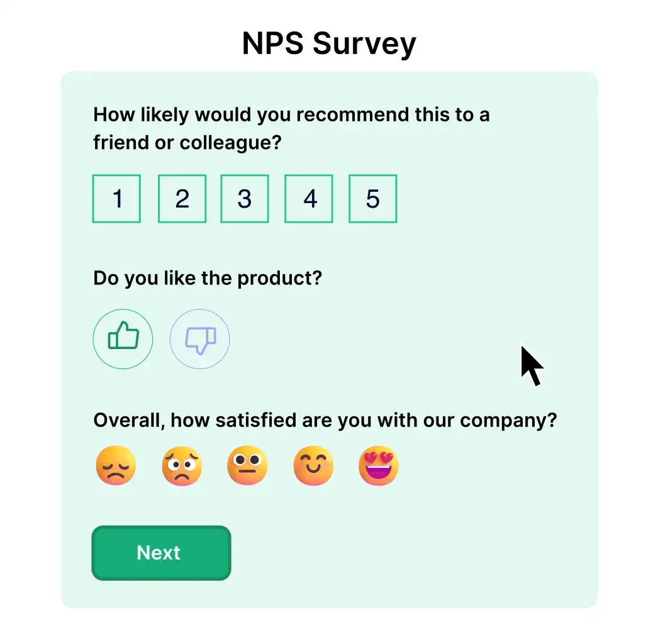Answer no to liking the product
Image resolution: width=658 pixels, height=644 pixels.
point(199,338)
